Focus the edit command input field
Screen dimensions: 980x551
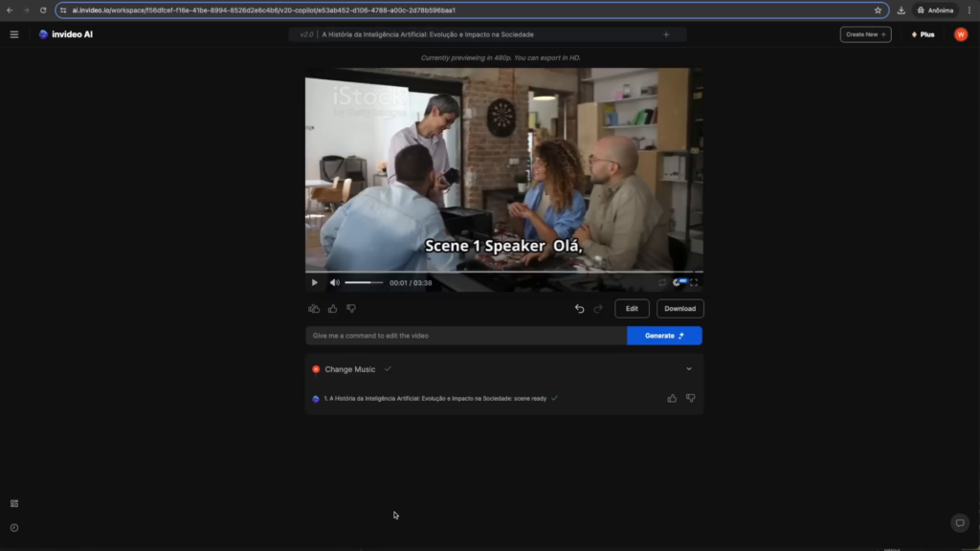tap(466, 336)
